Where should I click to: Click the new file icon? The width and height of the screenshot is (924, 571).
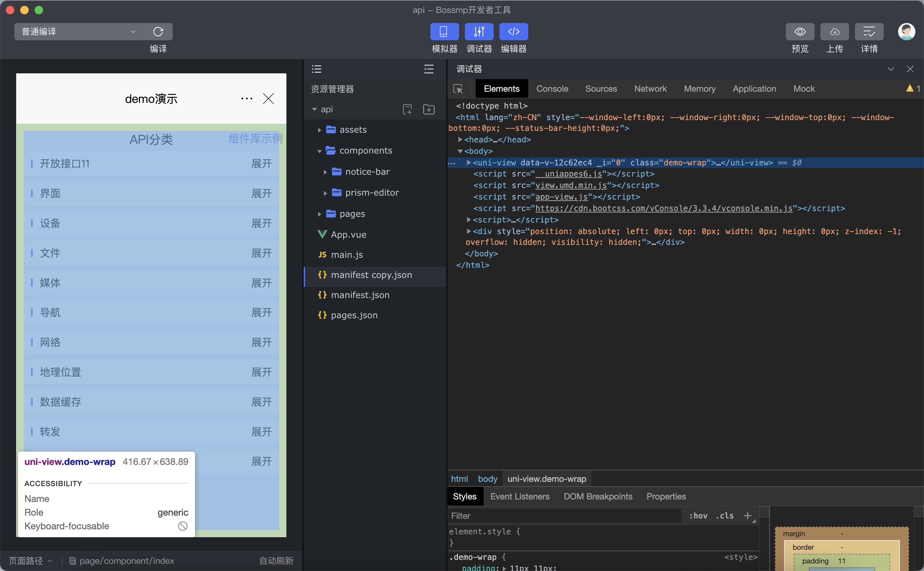407,110
